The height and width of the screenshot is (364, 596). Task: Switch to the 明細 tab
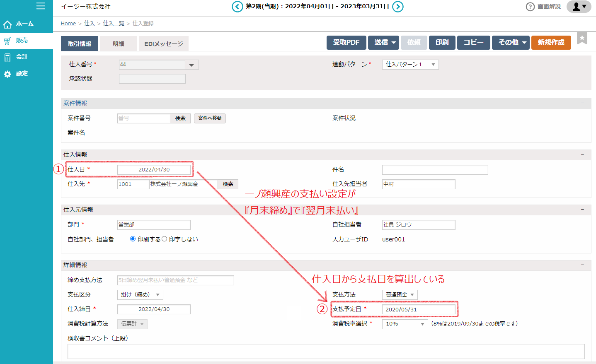click(119, 44)
